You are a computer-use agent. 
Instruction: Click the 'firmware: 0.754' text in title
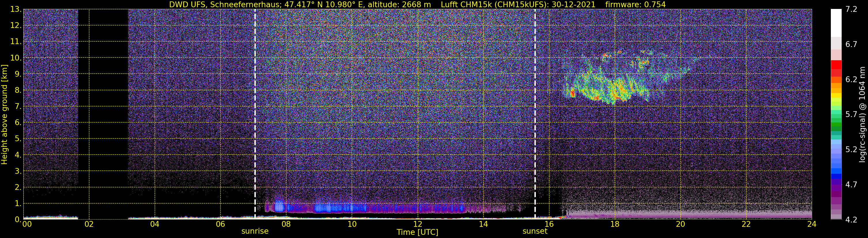pyautogui.click(x=636, y=5)
